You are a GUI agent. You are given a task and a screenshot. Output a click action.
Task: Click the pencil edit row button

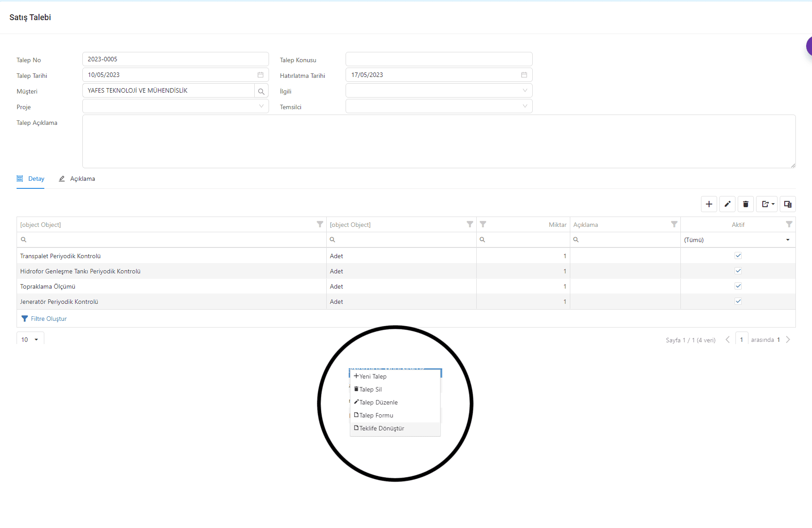(727, 204)
